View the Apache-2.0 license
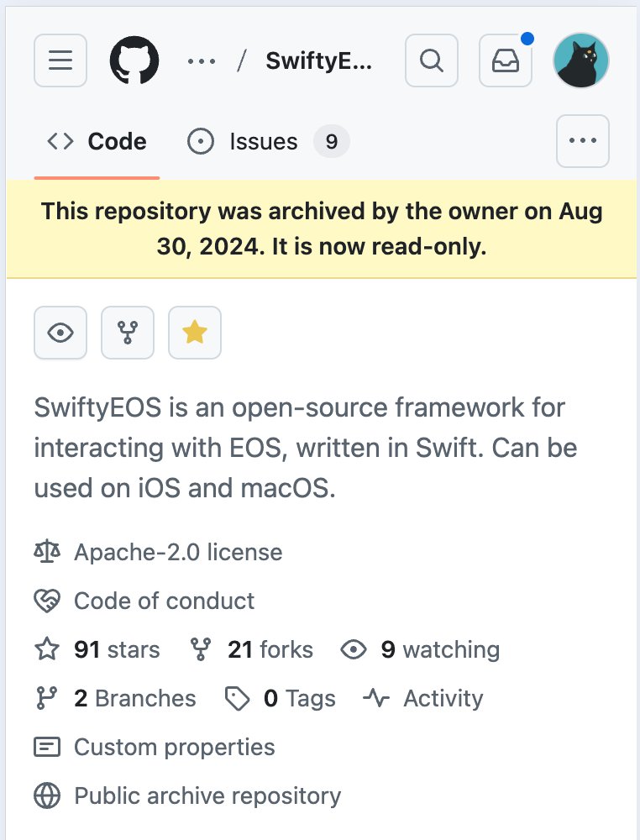Image resolution: width=640 pixels, height=840 pixels. click(177, 552)
